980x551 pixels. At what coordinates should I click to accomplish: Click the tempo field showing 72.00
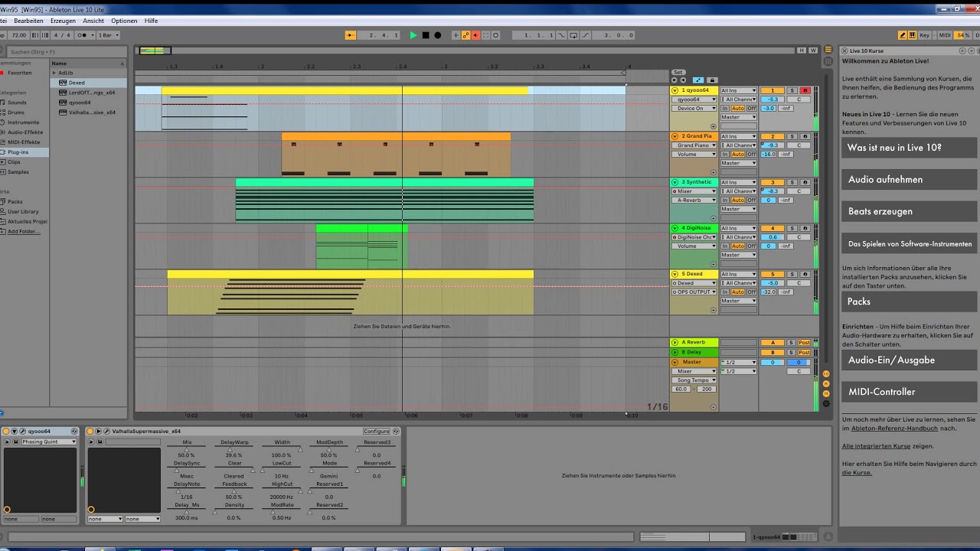pos(19,35)
